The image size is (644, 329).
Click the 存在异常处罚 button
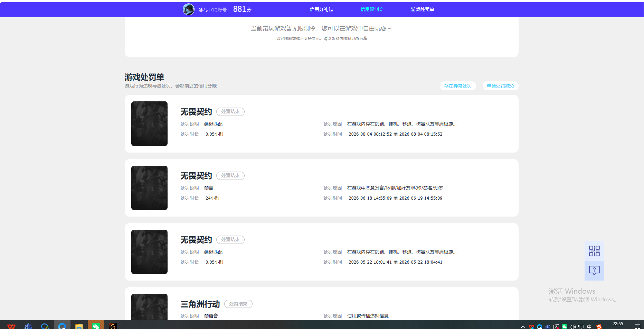tap(458, 86)
